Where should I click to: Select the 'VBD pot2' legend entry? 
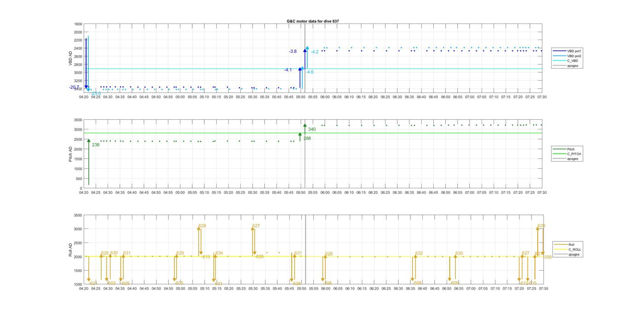567,56
